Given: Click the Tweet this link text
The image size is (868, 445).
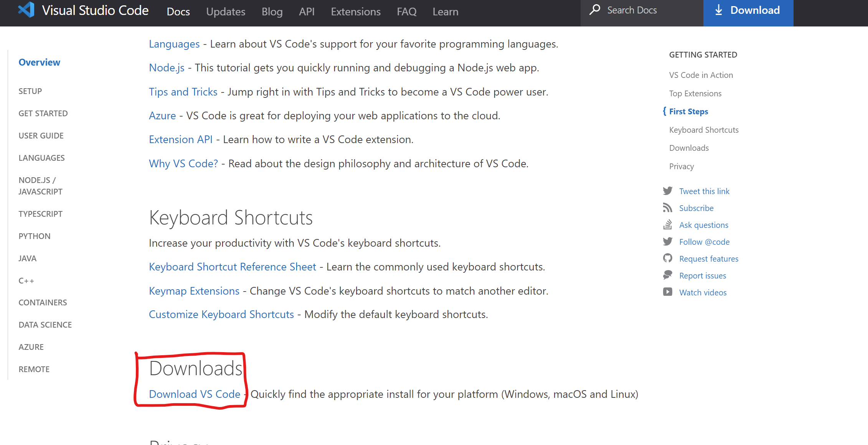Looking at the screenshot, I should coord(704,191).
